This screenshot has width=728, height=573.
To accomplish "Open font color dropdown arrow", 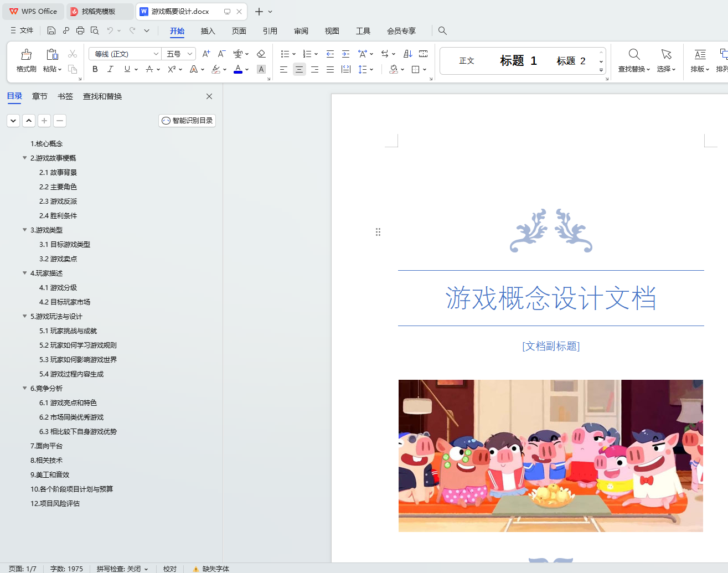I will [x=247, y=70].
